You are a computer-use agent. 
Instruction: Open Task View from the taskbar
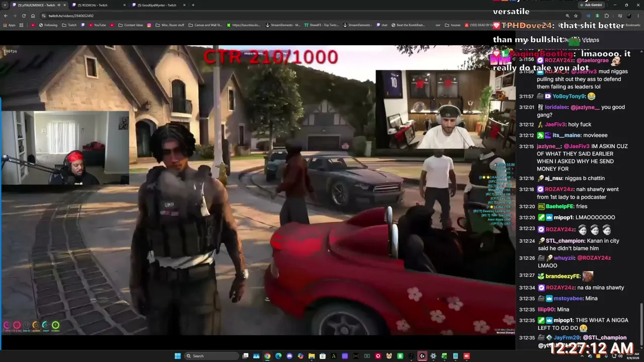pyautogui.click(x=245, y=356)
